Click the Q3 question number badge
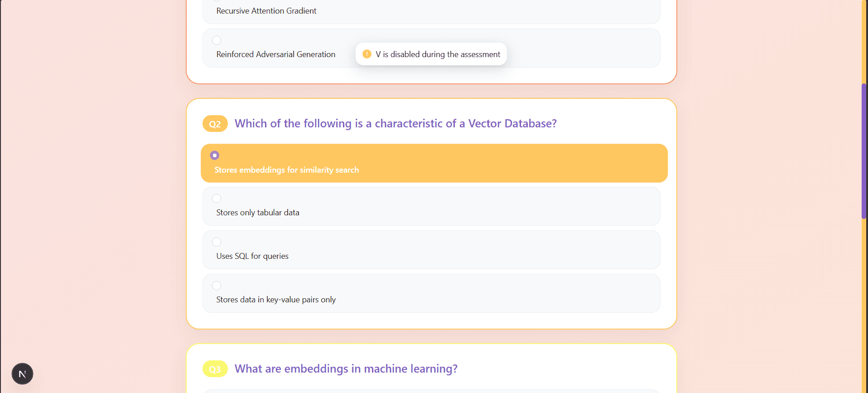The image size is (868, 393). pyautogui.click(x=215, y=369)
